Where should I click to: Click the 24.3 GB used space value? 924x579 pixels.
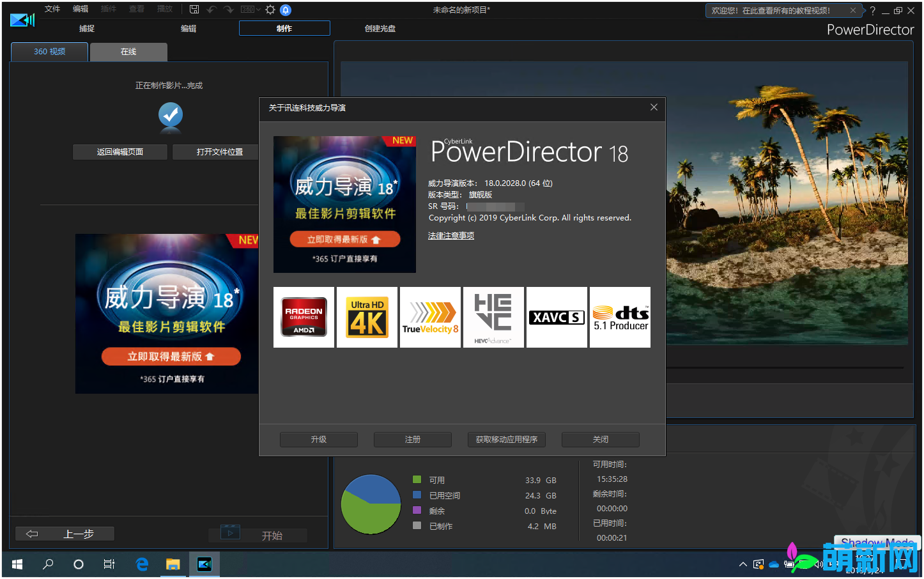click(541, 496)
